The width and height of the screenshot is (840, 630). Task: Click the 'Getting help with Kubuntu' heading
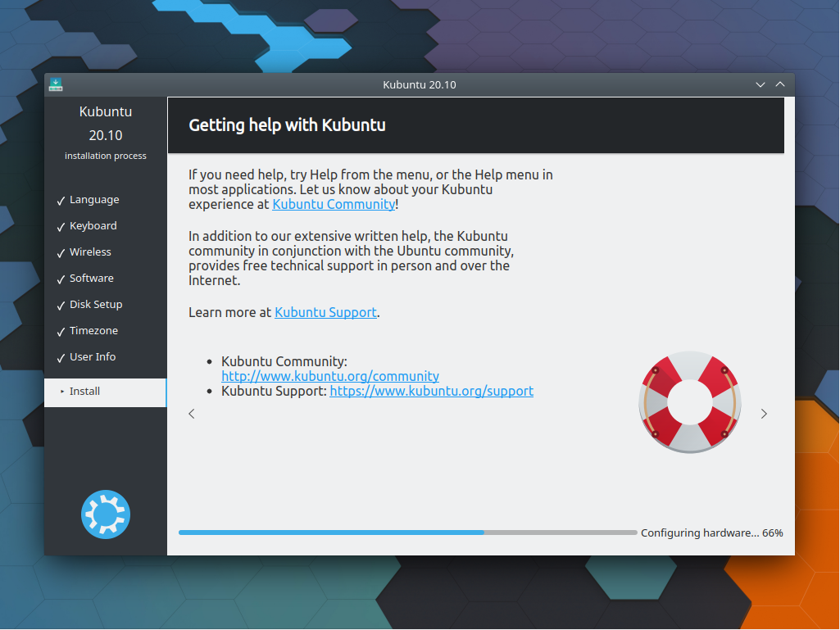click(x=287, y=125)
